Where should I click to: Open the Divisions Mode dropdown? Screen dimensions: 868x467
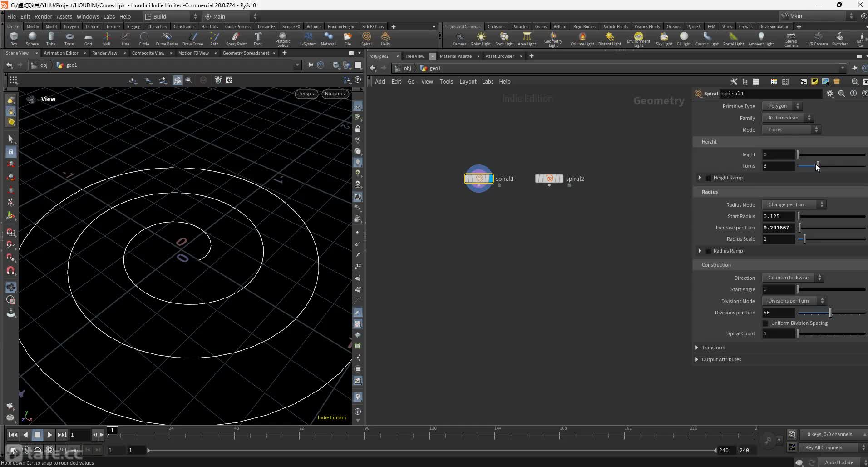(794, 301)
